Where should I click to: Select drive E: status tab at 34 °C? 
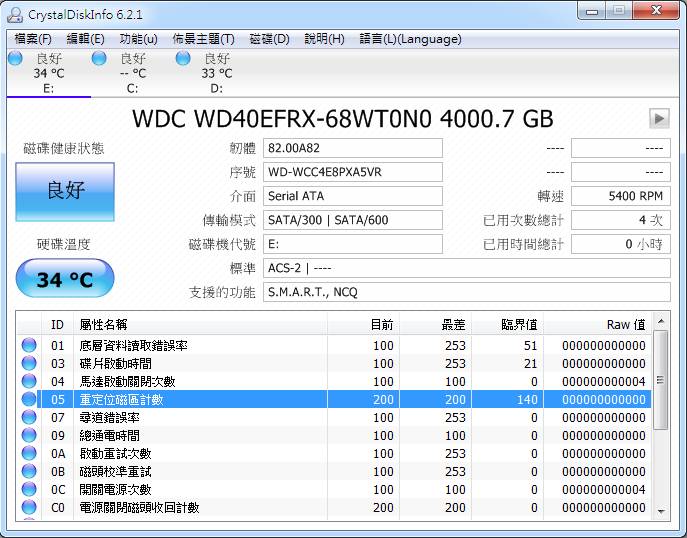[x=49, y=73]
